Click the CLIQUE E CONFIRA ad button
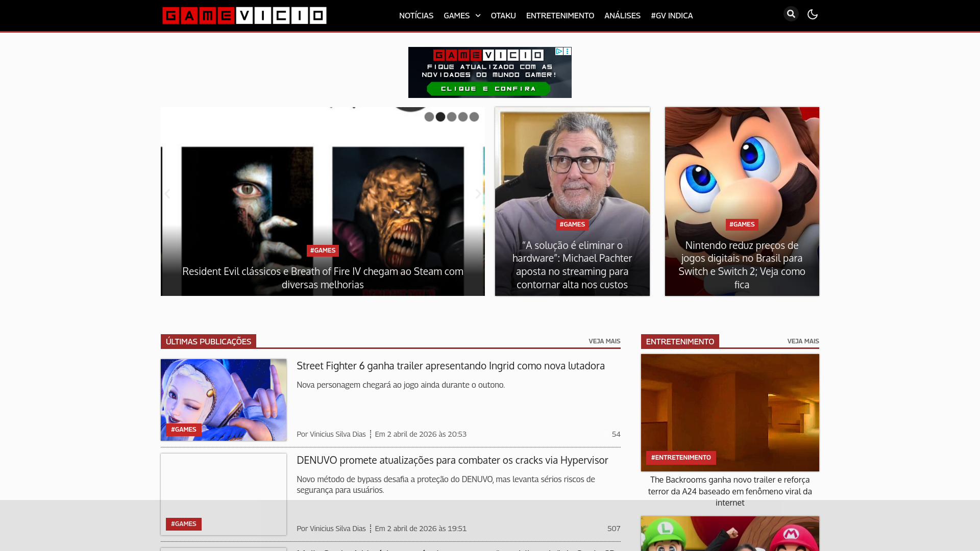 pyautogui.click(x=489, y=89)
